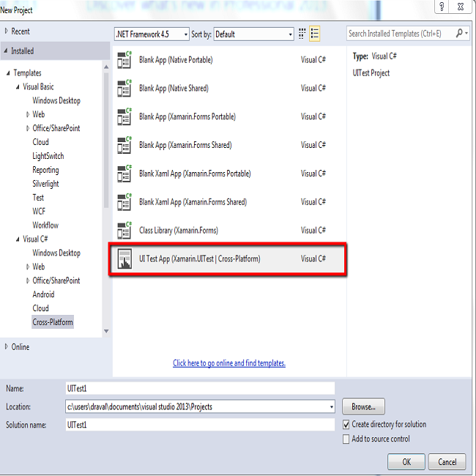Screen dimensions: 476x476
Task: Select Cross-Platform category
Action: click(53, 322)
